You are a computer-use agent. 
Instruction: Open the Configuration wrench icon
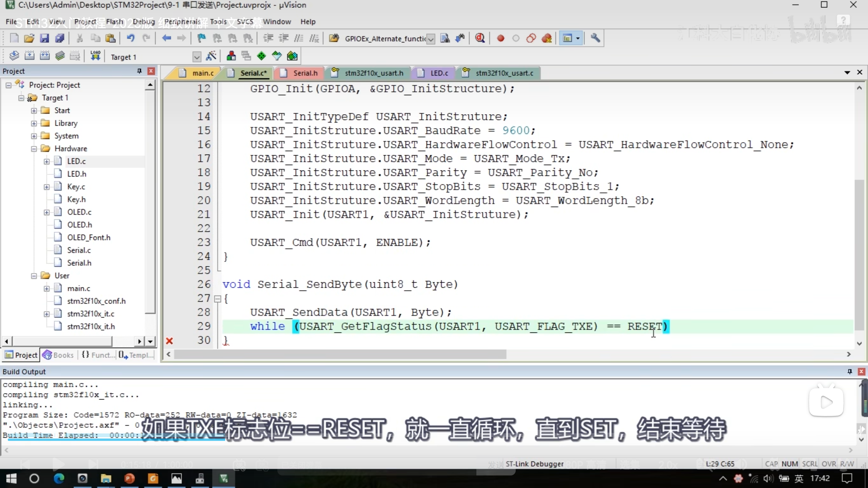(x=595, y=38)
